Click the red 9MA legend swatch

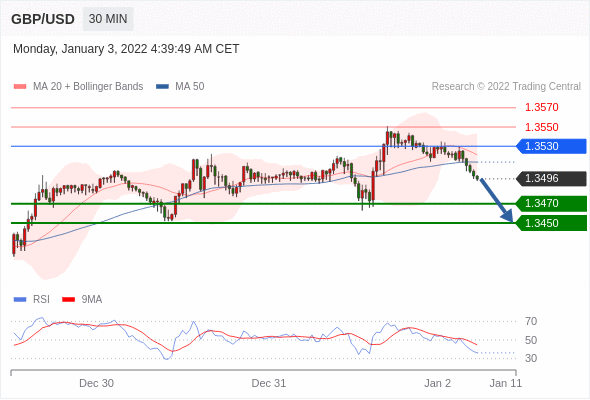pos(68,300)
